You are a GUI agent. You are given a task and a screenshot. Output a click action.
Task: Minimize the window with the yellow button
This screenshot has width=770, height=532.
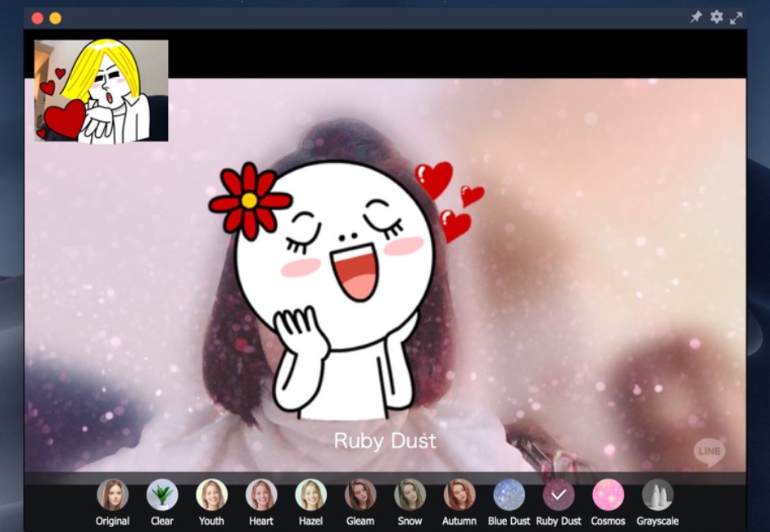coord(55,18)
